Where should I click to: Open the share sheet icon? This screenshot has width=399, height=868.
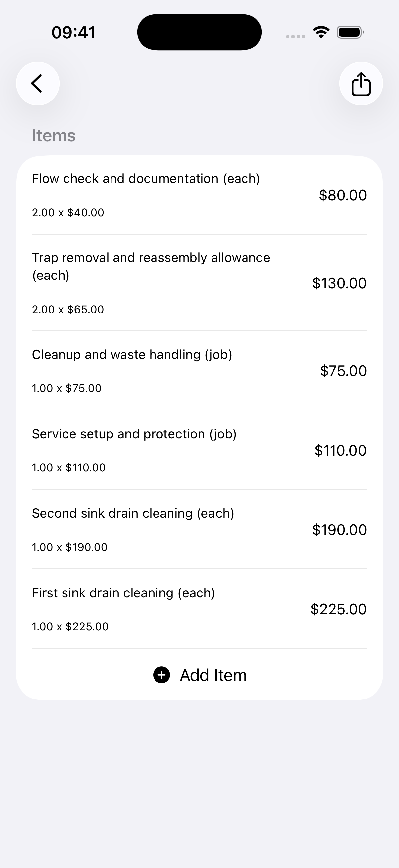(361, 83)
